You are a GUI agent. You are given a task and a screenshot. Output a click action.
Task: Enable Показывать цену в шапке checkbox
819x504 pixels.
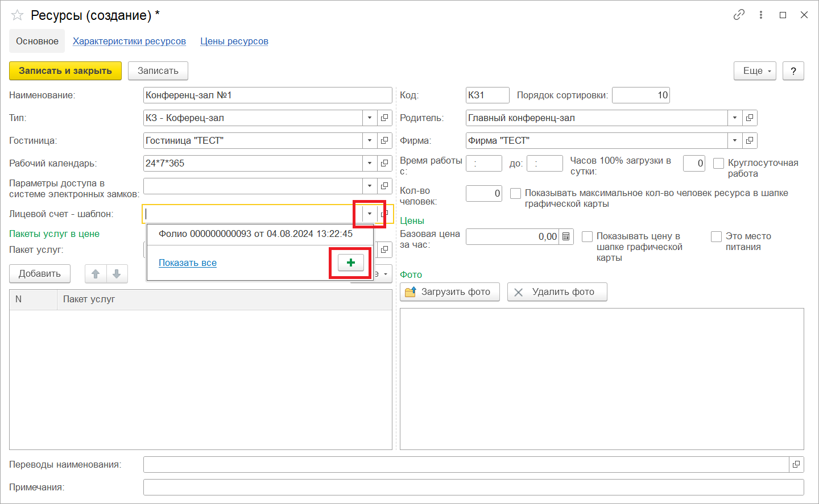[587, 236]
